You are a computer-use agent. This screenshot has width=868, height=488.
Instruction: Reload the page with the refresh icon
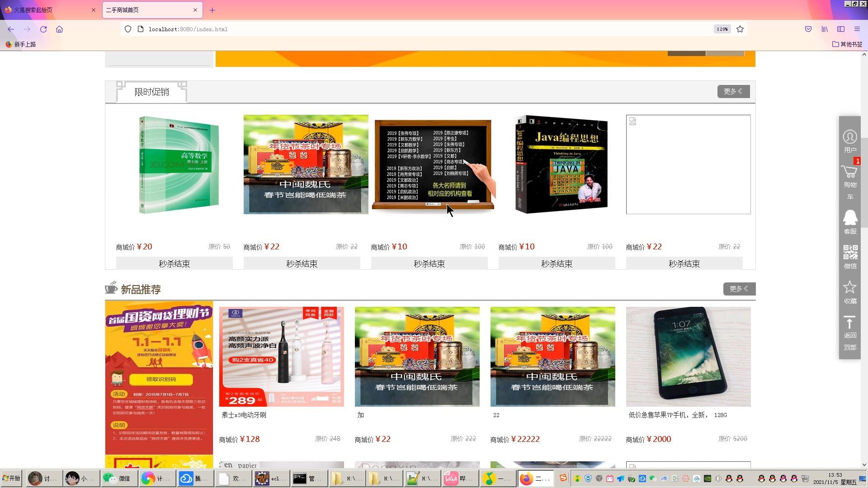pos(43,29)
